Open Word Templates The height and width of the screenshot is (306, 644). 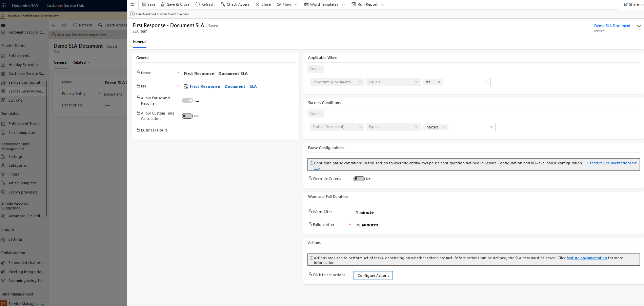(321, 4)
